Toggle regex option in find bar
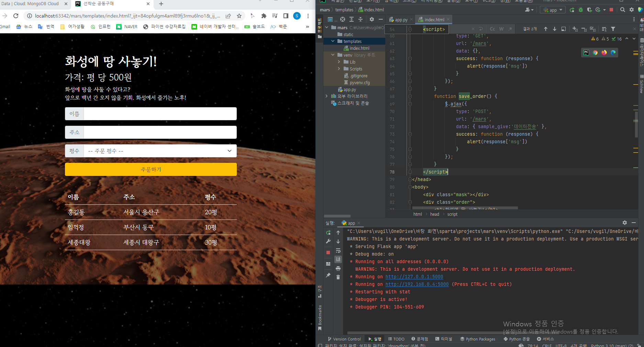 point(510,29)
